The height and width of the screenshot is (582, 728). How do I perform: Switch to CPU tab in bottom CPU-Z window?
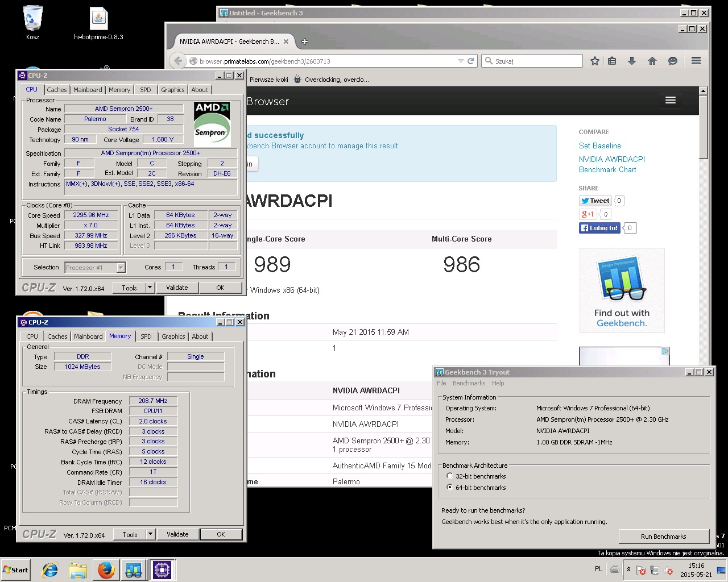point(32,336)
